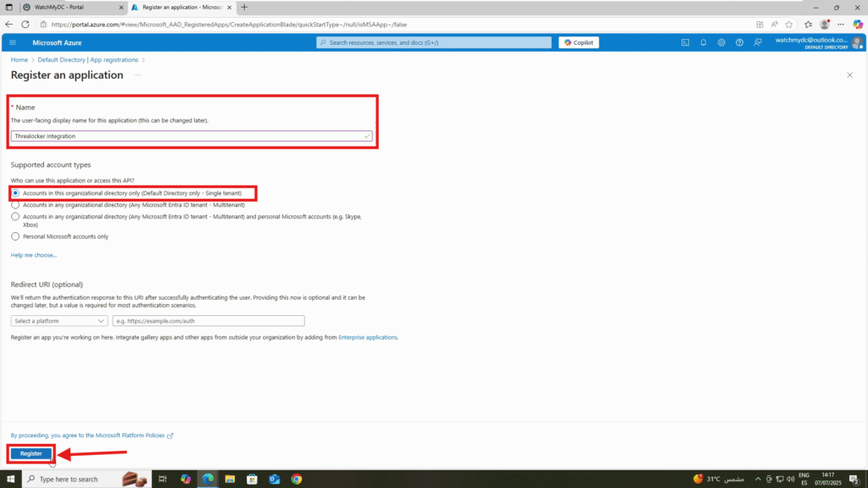Click the Redirect URI input field
868x488 pixels.
209,321
